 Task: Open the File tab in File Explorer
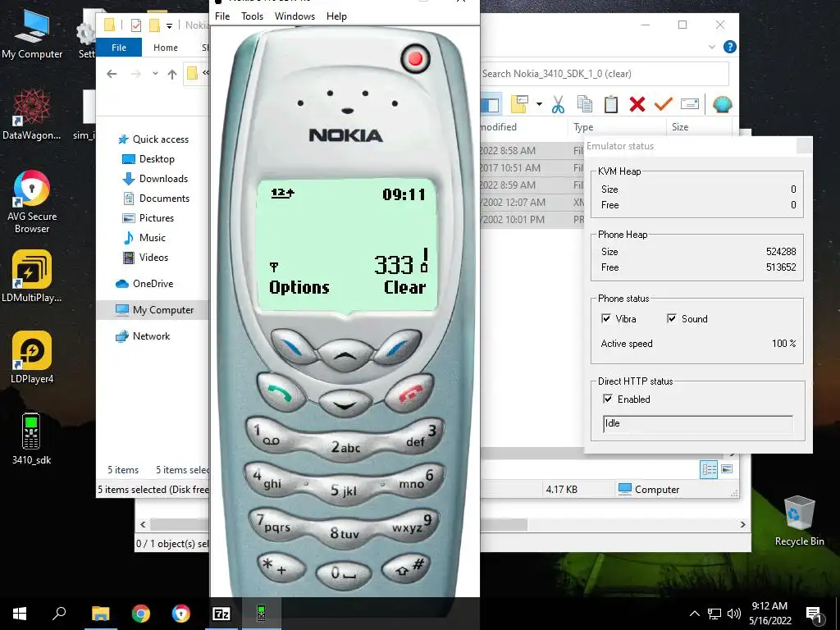pos(119,48)
